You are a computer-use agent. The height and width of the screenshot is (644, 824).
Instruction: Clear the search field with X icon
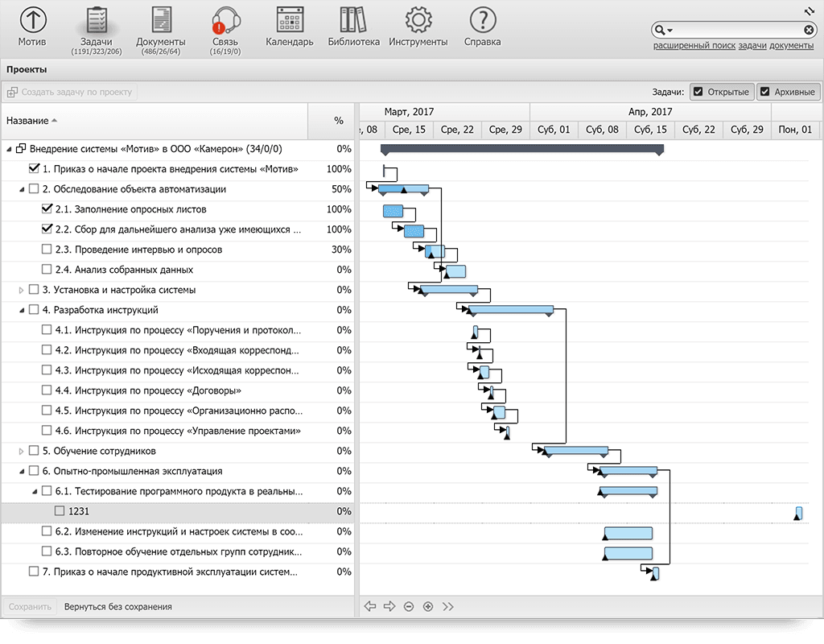coord(809,30)
